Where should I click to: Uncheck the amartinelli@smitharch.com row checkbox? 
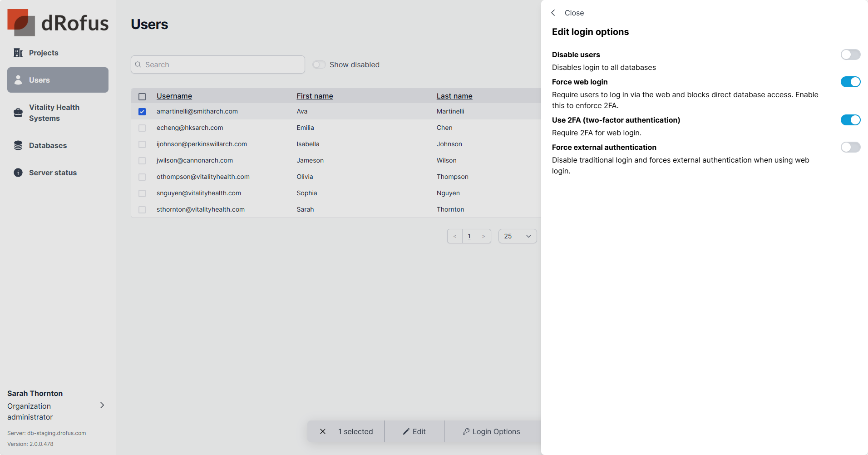point(142,112)
